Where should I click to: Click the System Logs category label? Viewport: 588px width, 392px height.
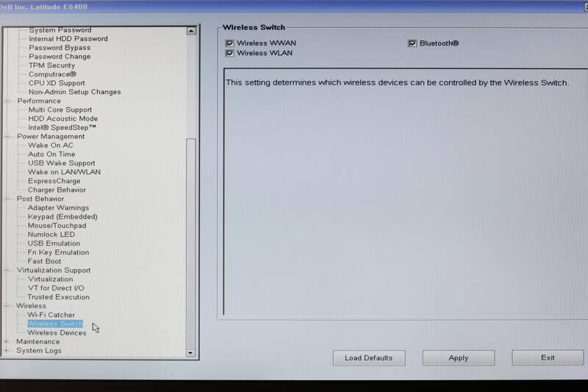click(39, 351)
